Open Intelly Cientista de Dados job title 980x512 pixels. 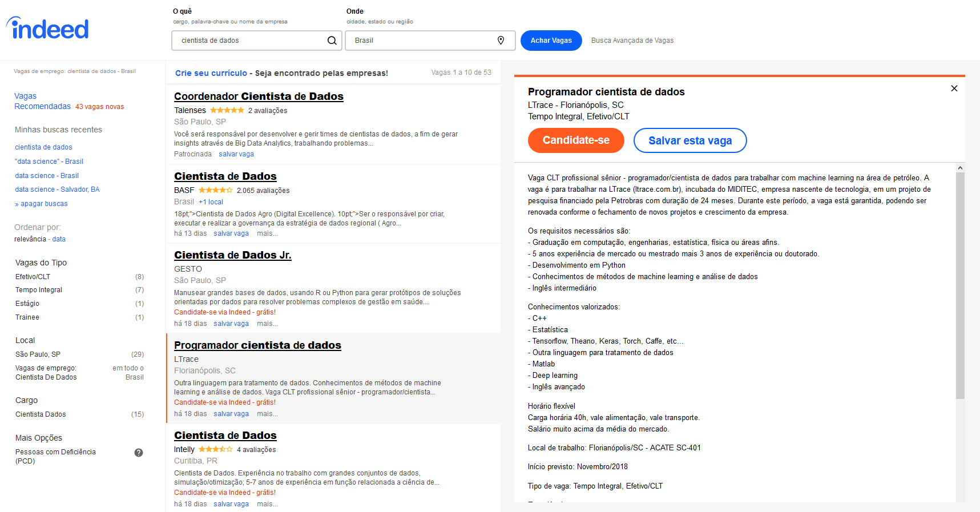coord(225,436)
